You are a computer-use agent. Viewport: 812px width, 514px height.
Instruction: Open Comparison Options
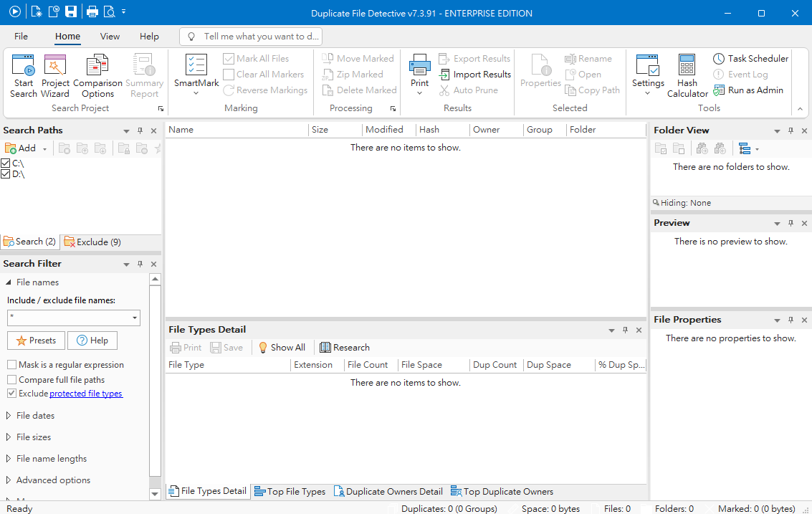click(97, 76)
